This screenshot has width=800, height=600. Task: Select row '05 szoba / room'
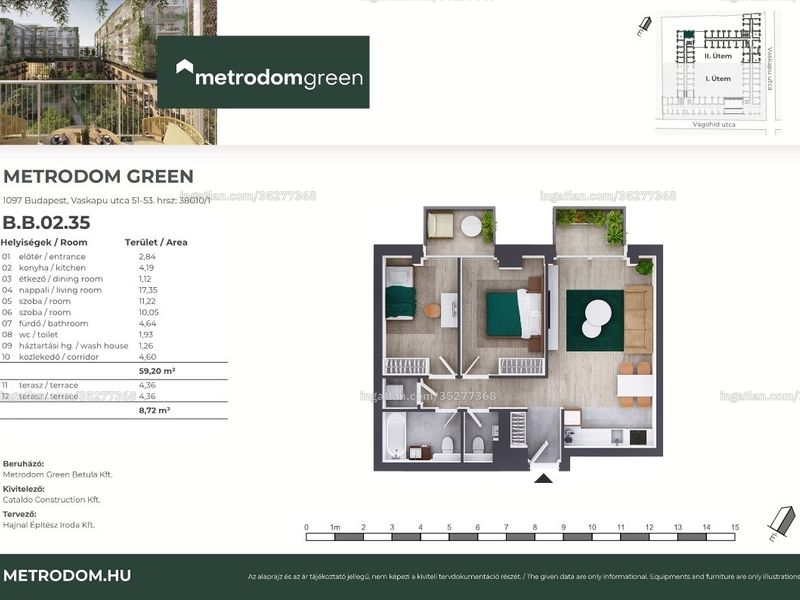[x=79, y=302]
